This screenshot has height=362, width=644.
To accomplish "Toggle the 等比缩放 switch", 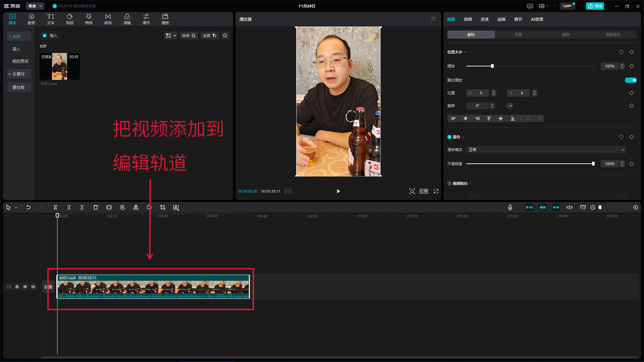I will 631,80.
